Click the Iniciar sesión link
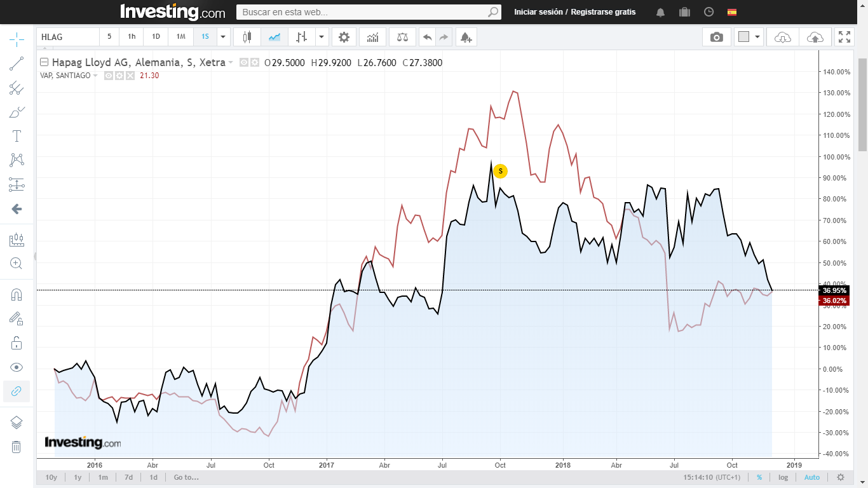 pyautogui.click(x=539, y=12)
